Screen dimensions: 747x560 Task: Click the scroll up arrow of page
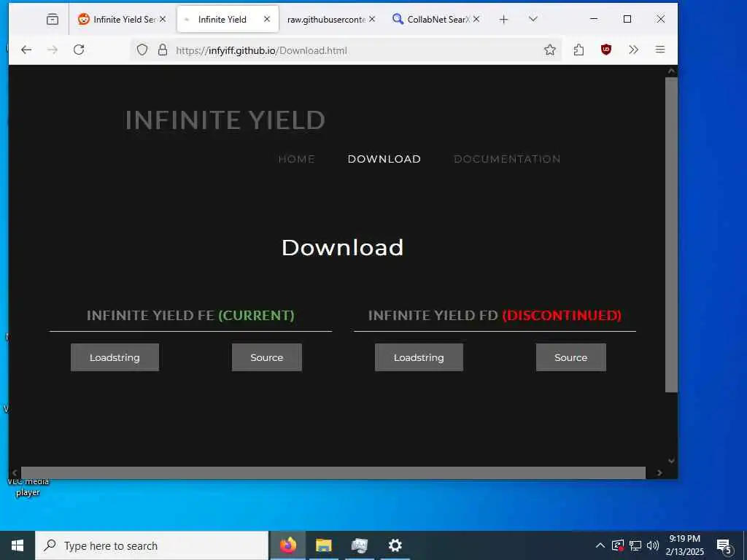671,71
